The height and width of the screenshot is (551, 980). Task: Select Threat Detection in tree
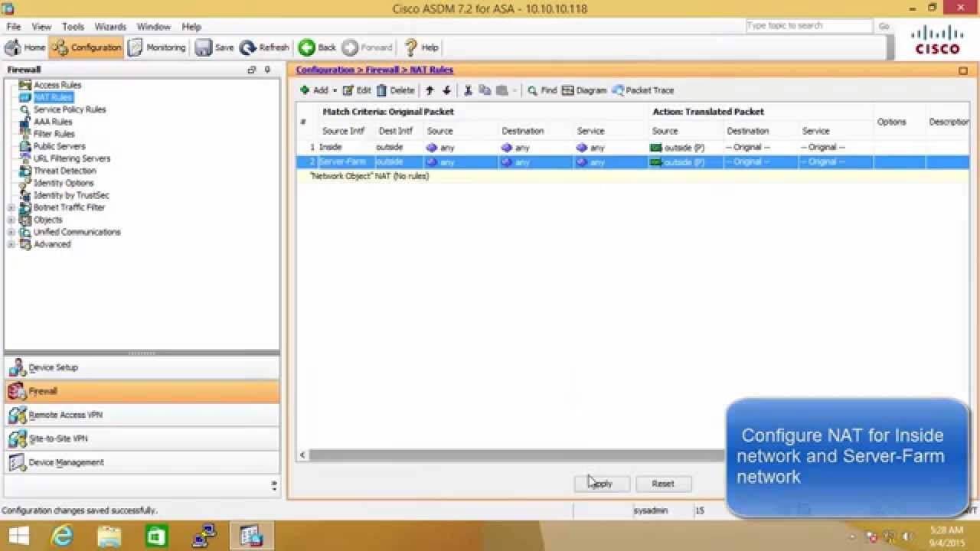click(x=64, y=171)
